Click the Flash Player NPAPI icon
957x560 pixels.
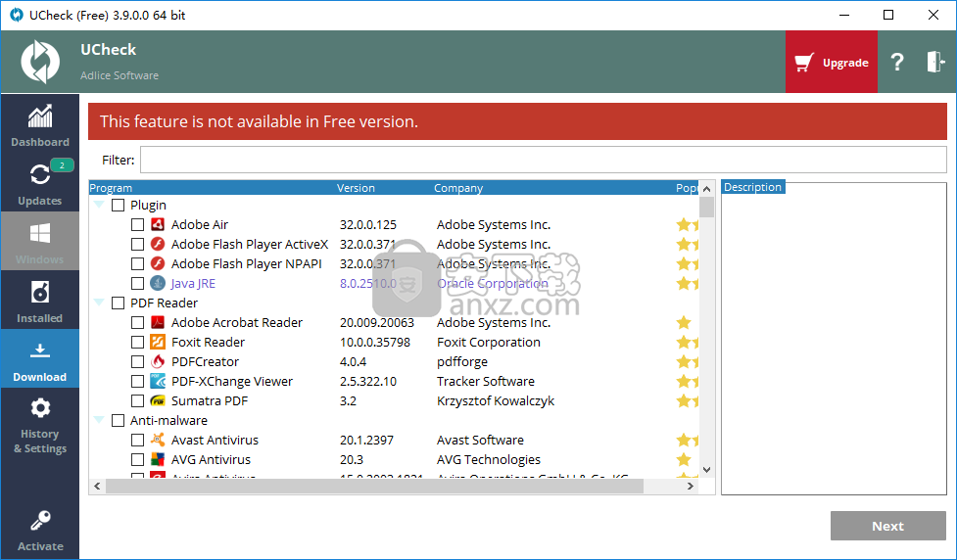[x=158, y=263]
